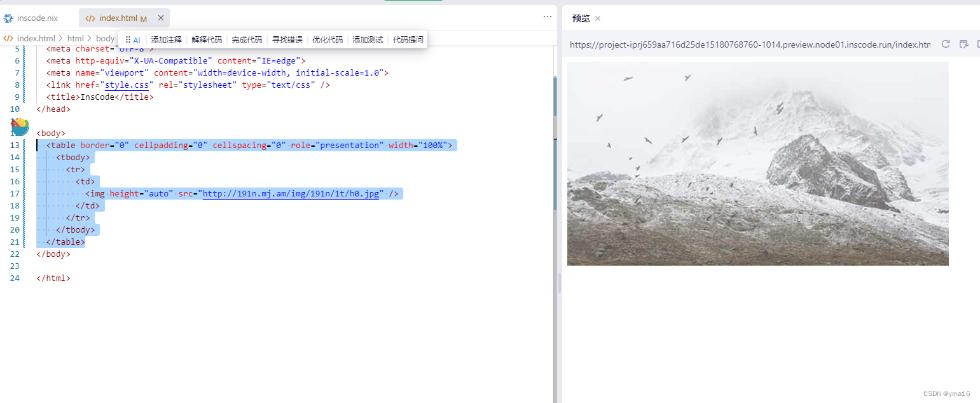Click the AI assistant avatar in gutter

tap(20, 126)
